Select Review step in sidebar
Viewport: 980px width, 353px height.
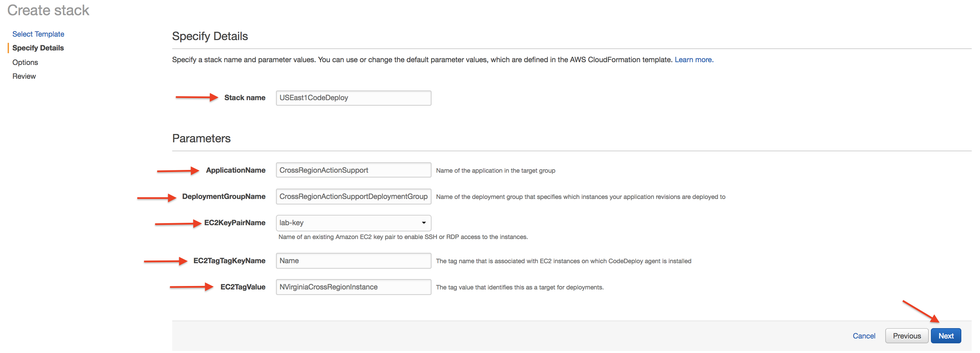[x=24, y=76]
